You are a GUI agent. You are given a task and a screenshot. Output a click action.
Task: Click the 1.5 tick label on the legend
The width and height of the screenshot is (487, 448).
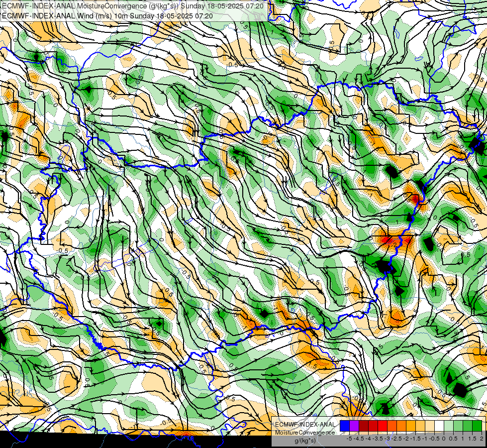coord(472,439)
